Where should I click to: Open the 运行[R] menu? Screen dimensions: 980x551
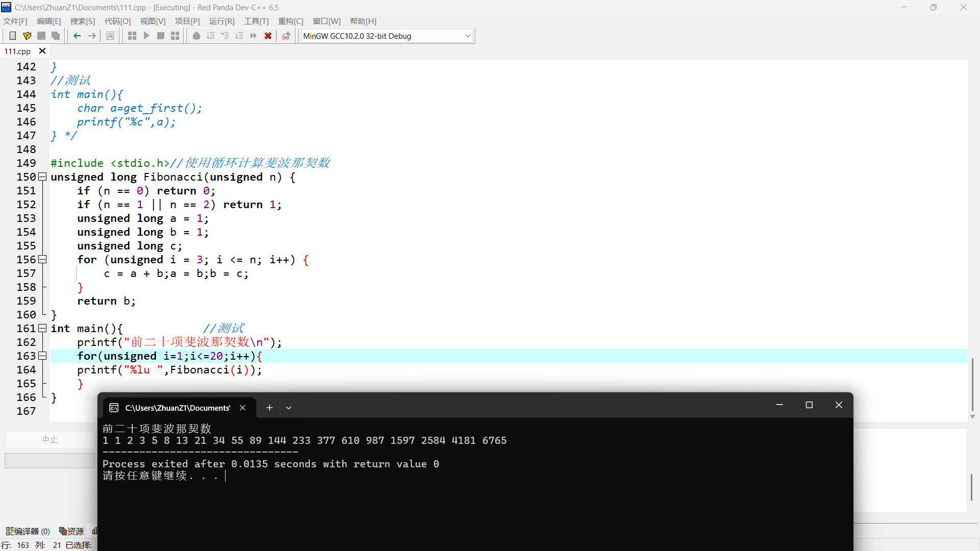[222, 21]
